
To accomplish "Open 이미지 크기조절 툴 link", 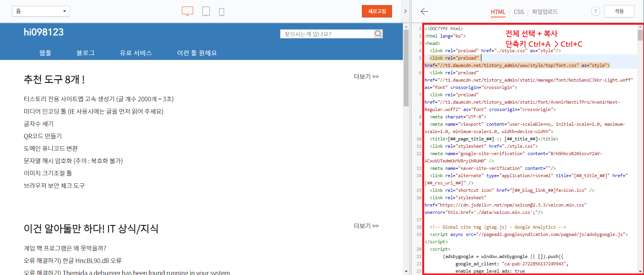I will pos(48,173).
